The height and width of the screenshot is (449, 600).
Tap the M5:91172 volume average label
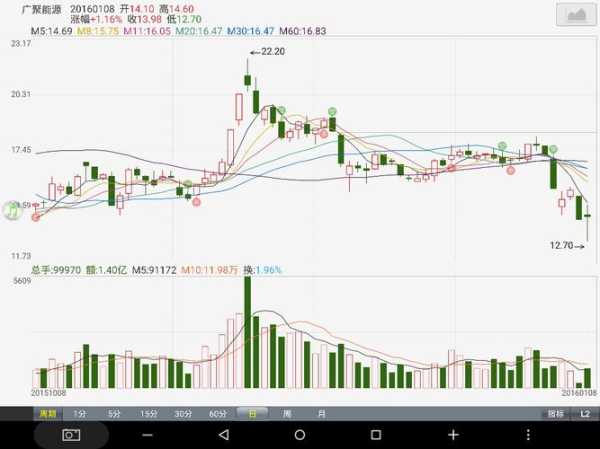coord(154,270)
